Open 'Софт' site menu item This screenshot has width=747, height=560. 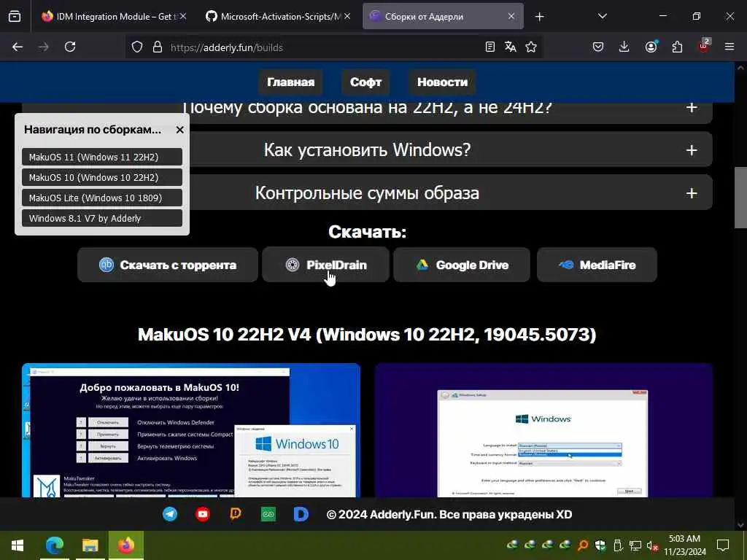pos(366,82)
